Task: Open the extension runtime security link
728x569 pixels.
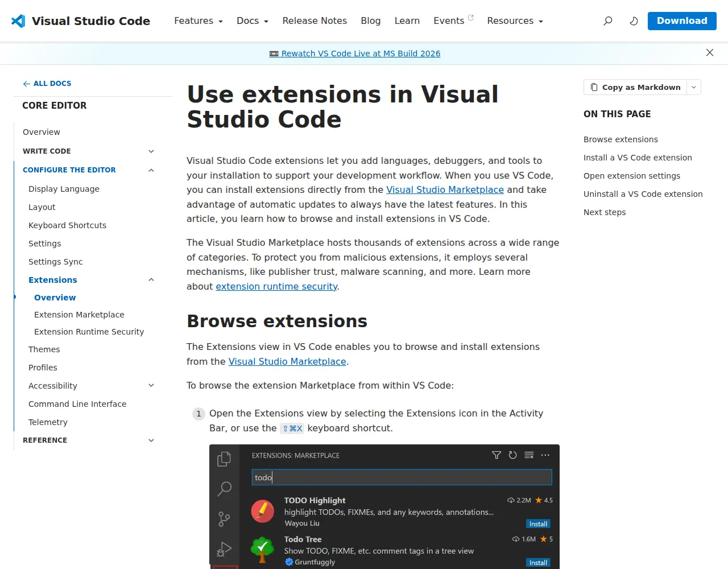Action: (276, 287)
